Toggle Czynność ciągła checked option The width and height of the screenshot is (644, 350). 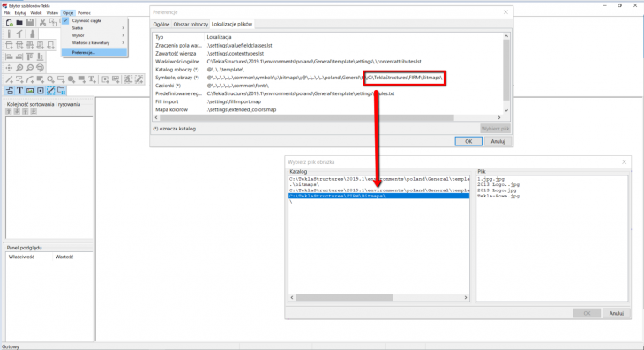[94, 20]
